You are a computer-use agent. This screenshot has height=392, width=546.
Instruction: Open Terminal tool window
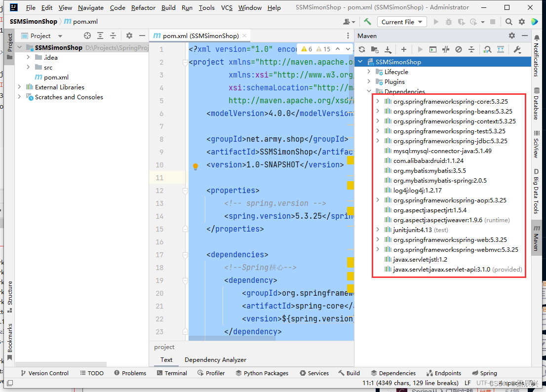click(x=172, y=373)
